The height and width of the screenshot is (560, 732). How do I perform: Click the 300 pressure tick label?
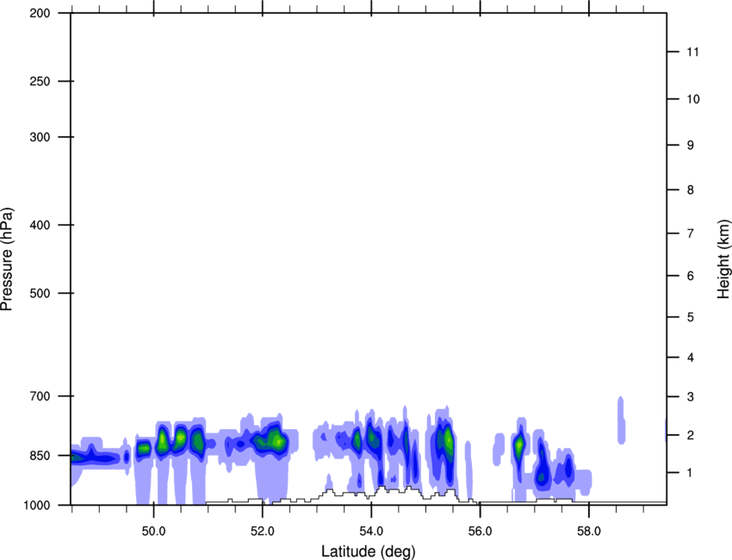coord(40,137)
